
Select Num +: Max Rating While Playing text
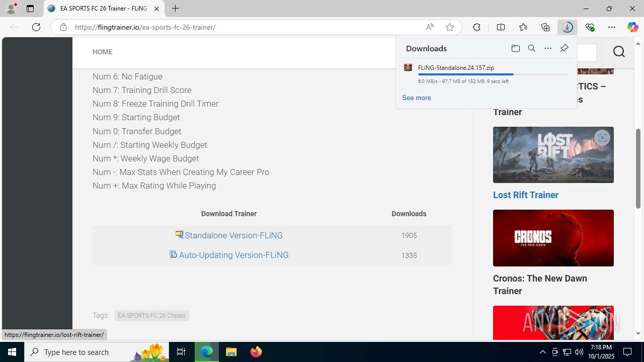click(154, 186)
